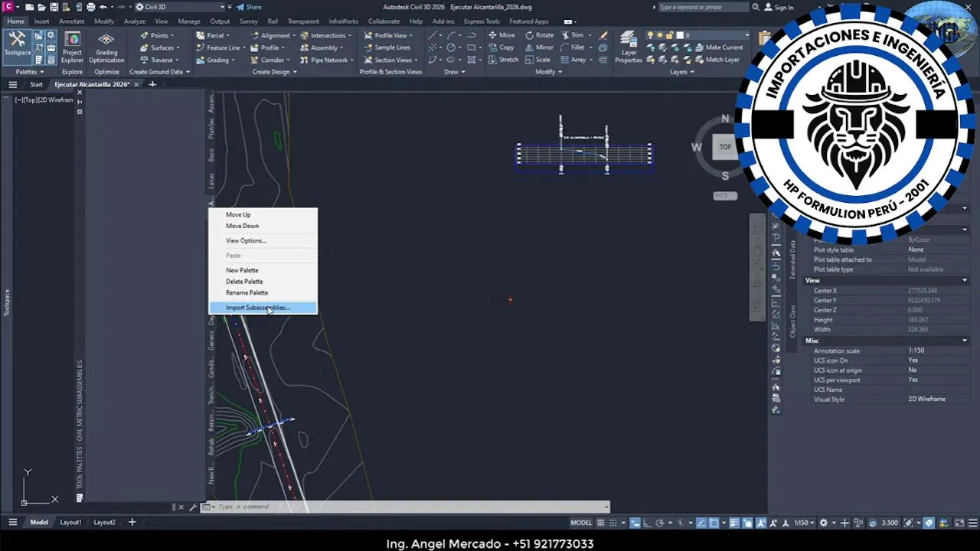Expand the Create Design panel
Image resolution: width=980 pixels, height=551 pixels.
274,72
